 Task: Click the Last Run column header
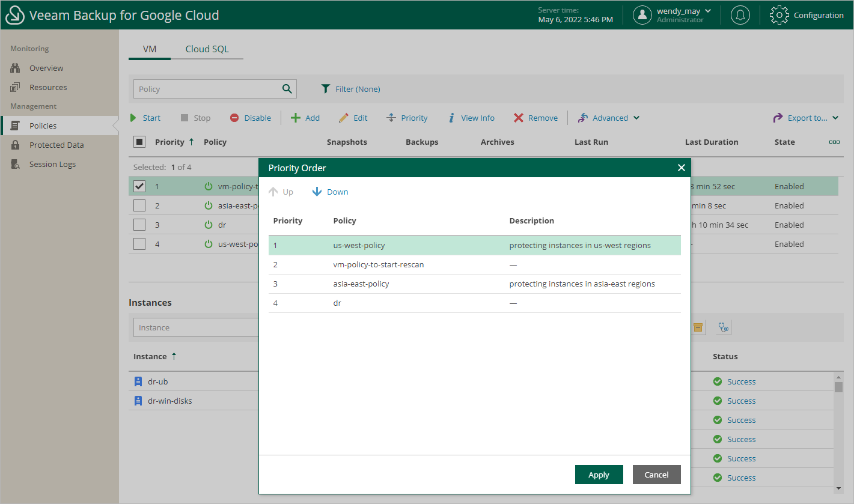(x=591, y=142)
